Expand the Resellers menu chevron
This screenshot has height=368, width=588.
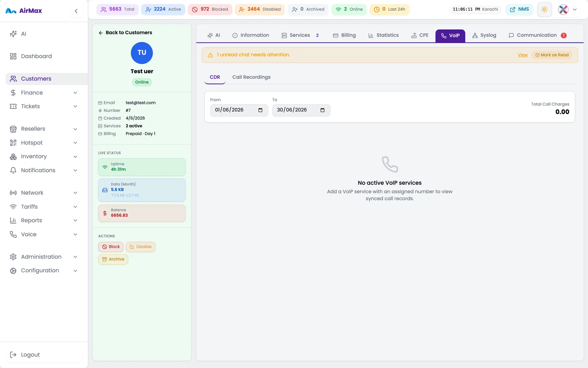coord(75,129)
